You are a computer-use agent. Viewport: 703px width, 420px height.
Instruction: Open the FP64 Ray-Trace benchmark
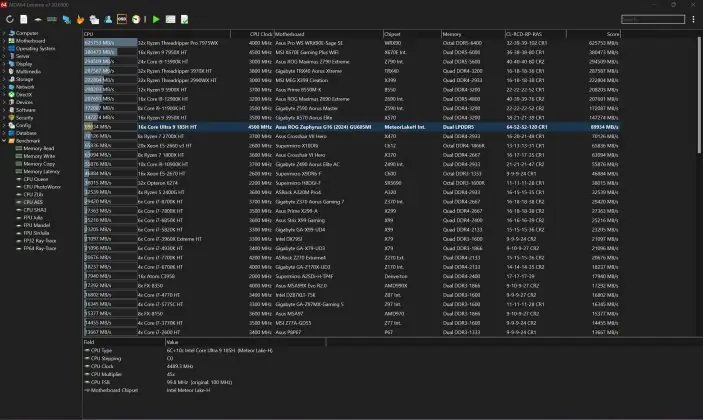[39, 248]
